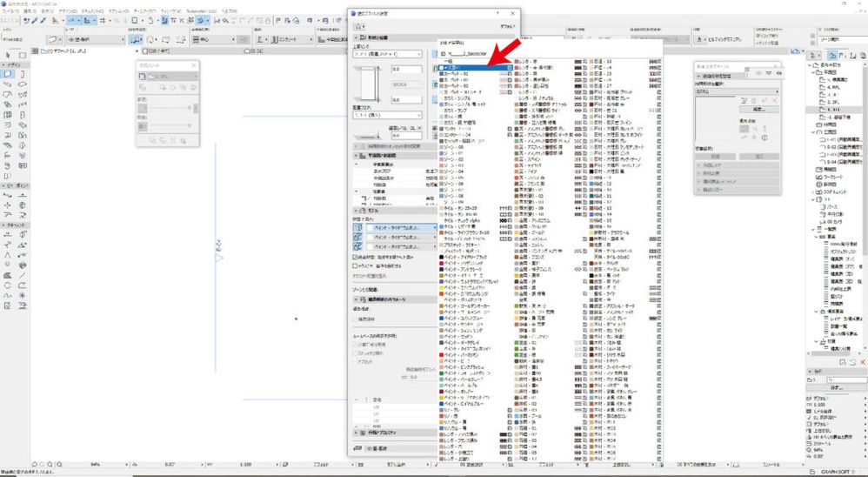
Task: Click the first model surface override icon
Action: [x=357, y=228]
